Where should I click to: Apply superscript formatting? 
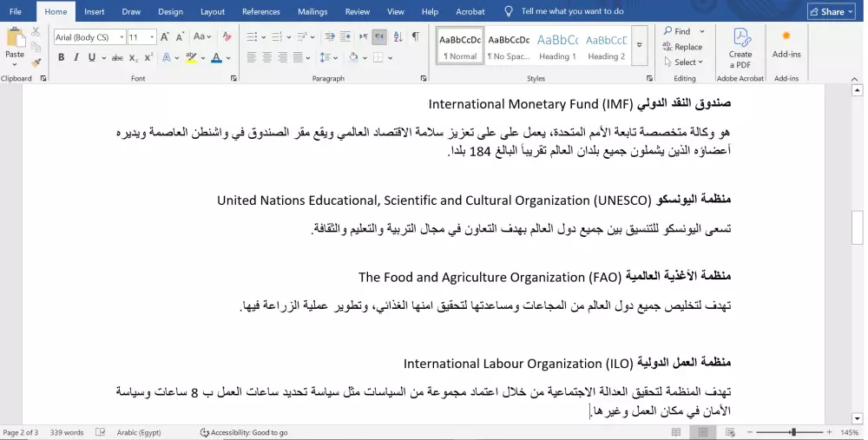coord(148,57)
